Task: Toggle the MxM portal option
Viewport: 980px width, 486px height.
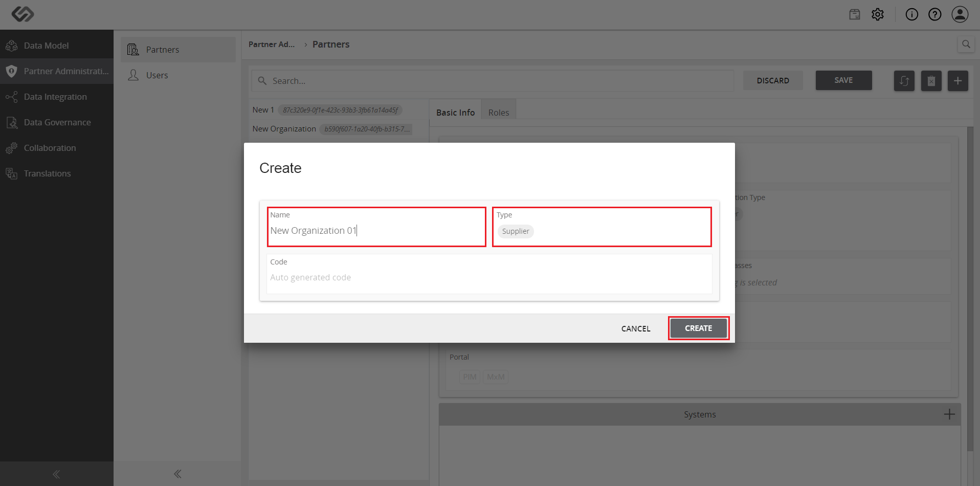Action: click(x=496, y=377)
